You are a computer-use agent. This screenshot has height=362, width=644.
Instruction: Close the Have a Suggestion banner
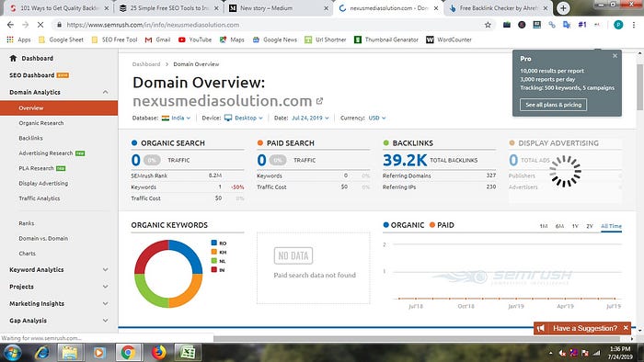[626, 328]
